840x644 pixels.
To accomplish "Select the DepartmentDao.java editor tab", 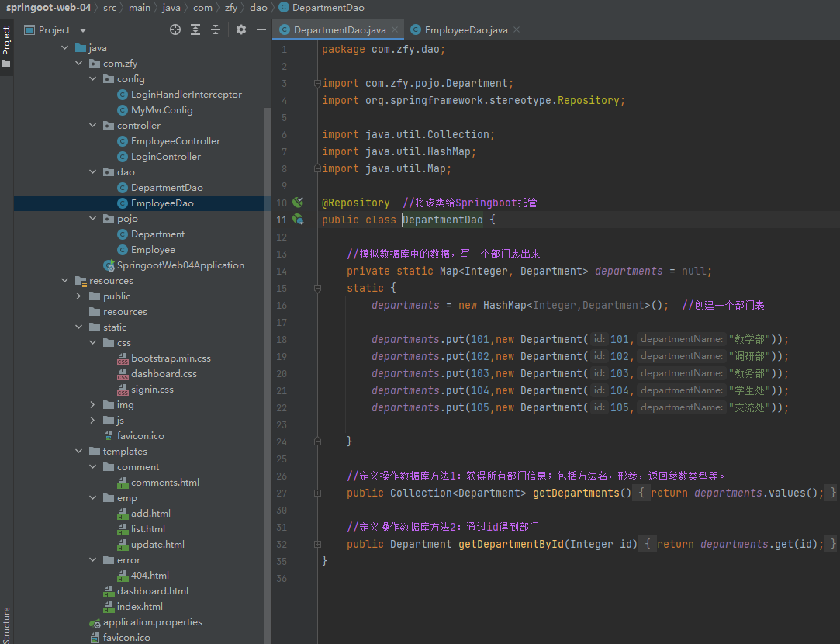I will pos(339,30).
